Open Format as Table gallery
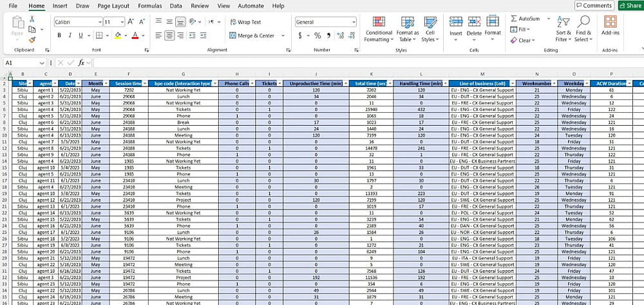This screenshot has height=305, width=644. click(x=408, y=29)
